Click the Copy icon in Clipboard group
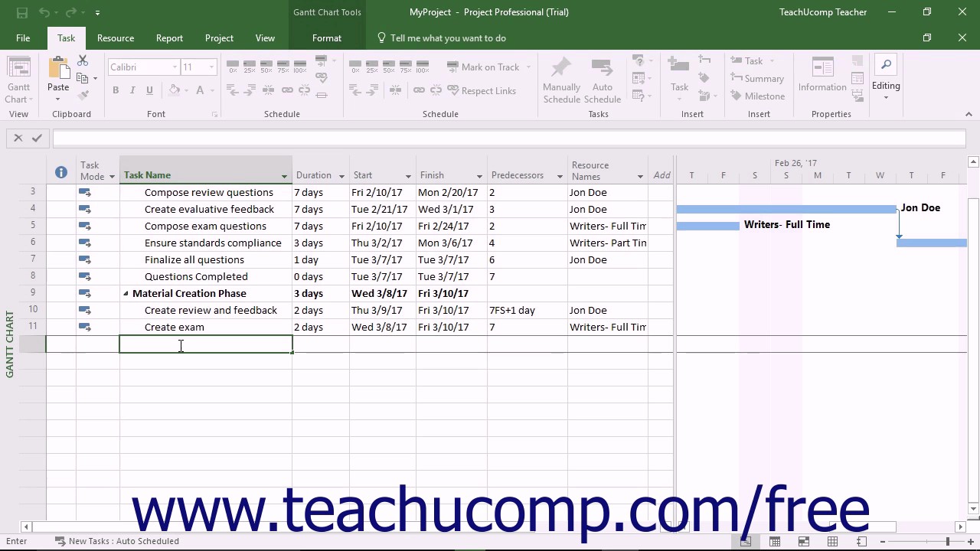 point(83,77)
